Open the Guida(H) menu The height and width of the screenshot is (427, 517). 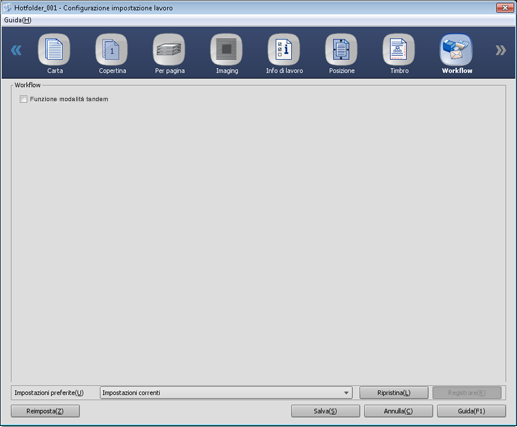pyautogui.click(x=18, y=20)
